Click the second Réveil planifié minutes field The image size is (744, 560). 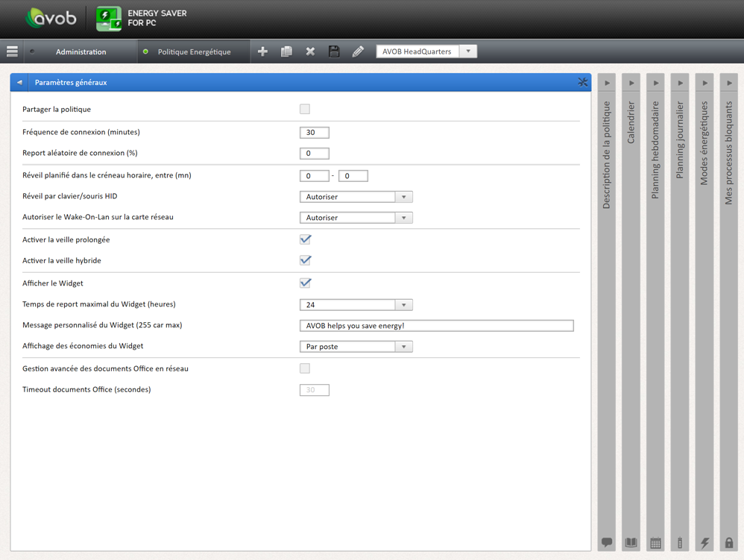click(x=353, y=175)
